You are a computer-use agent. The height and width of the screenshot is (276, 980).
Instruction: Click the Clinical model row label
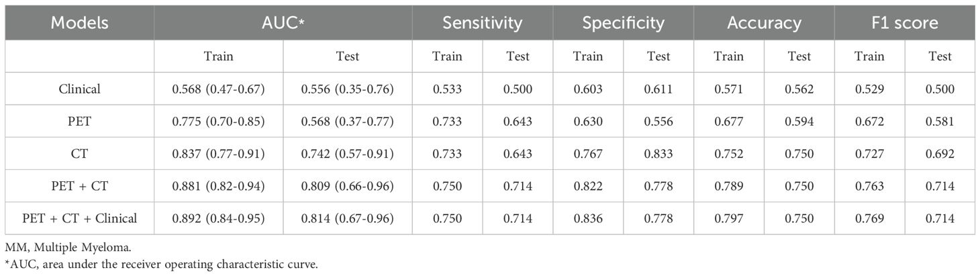pyautogui.click(x=79, y=89)
